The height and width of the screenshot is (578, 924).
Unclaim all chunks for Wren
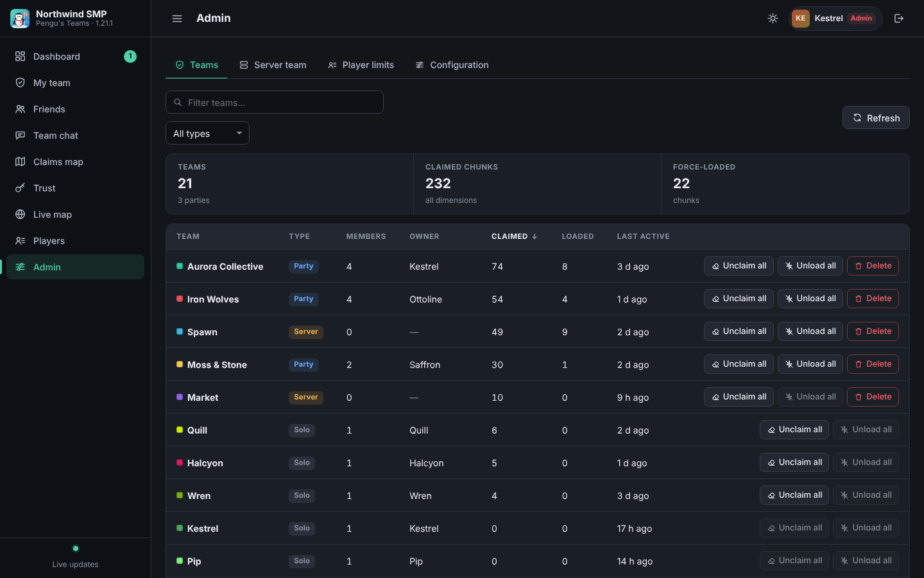click(794, 495)
